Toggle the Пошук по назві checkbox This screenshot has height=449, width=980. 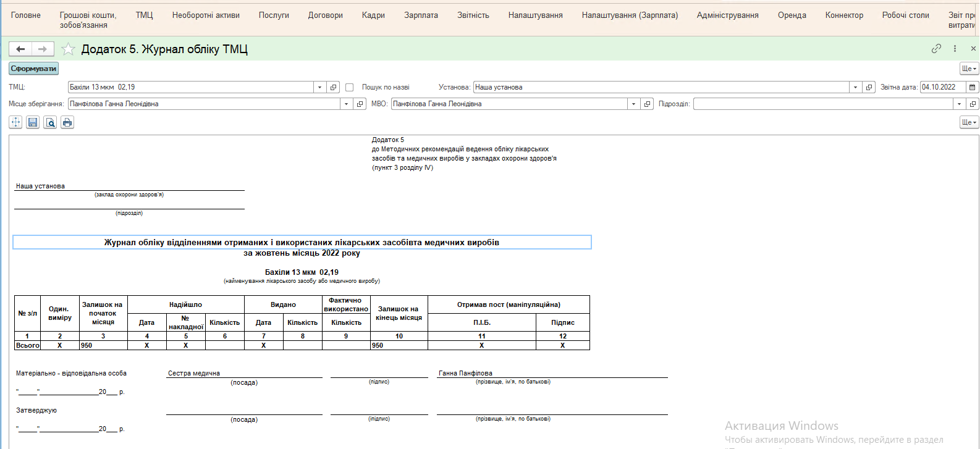[349, 87]
